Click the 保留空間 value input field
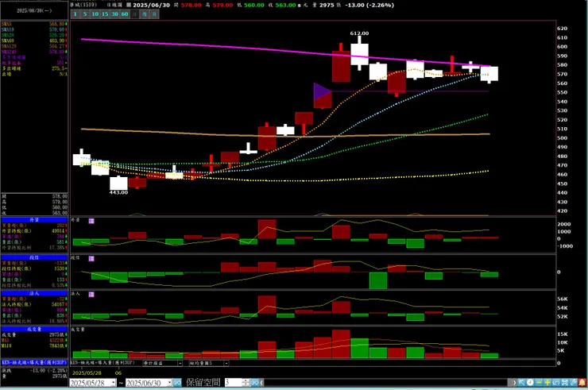 [234, 383]
